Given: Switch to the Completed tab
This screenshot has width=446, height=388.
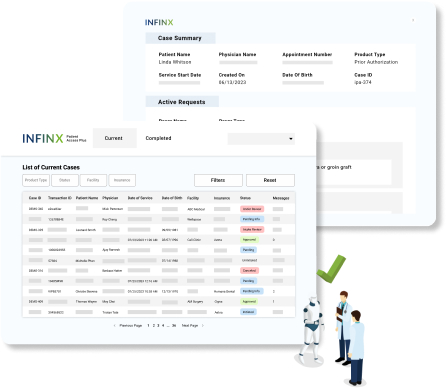Looking at the screenshot, I should coord(158,138).
